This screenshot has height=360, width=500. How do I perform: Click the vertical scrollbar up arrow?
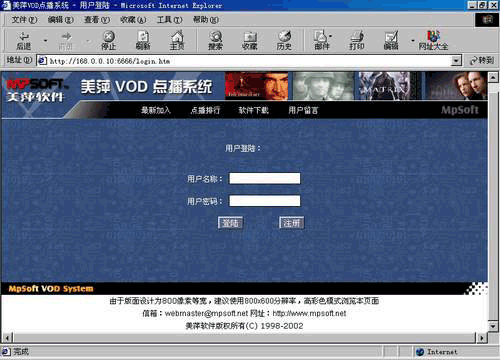(493, 77)
